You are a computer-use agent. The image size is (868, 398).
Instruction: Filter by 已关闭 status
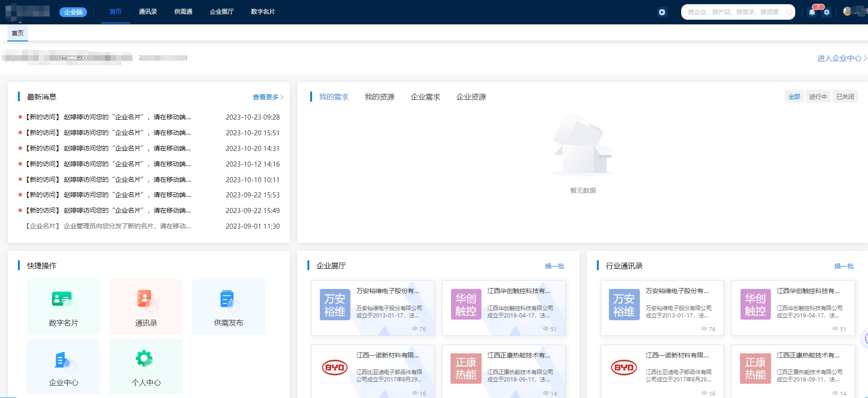[x=845, y=97]
